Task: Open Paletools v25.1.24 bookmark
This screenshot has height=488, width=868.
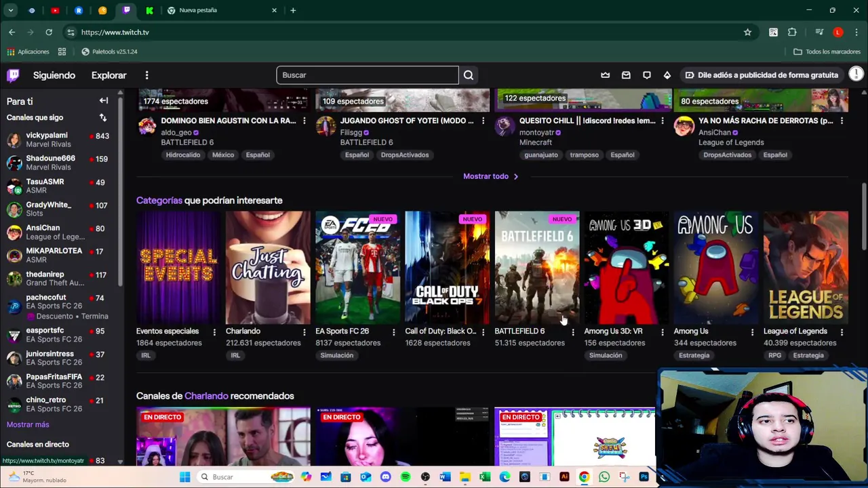Action: point(108,52)
